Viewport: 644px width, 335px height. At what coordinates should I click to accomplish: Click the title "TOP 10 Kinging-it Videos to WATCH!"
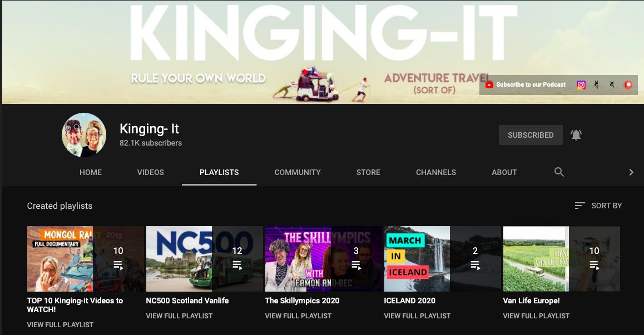click(x=75, y=305)
